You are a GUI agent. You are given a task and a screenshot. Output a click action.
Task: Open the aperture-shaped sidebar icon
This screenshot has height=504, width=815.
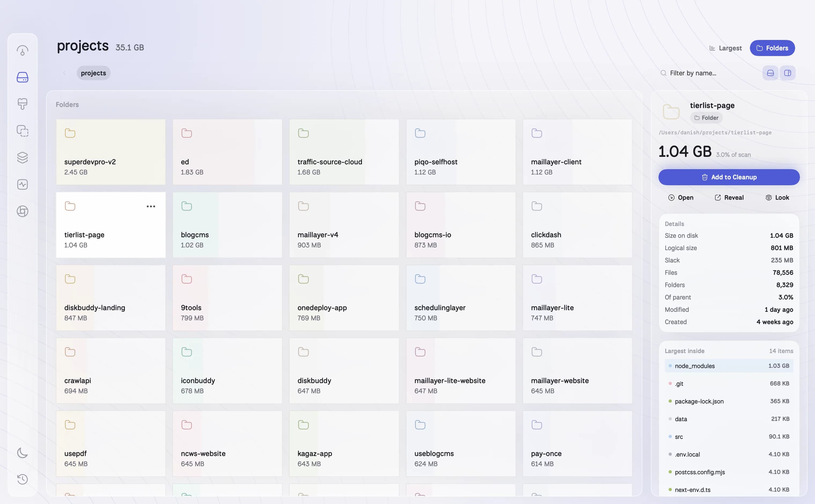tap(22, 211)
